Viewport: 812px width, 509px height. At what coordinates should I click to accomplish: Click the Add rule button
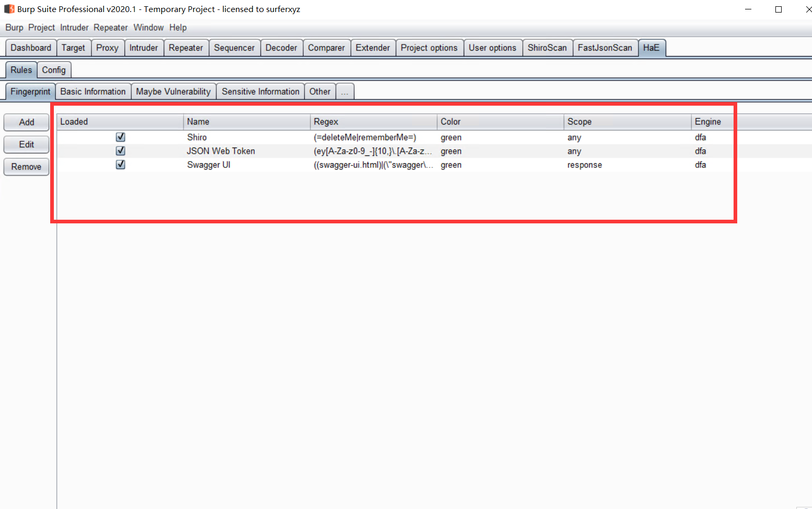[x=27, y=122]
